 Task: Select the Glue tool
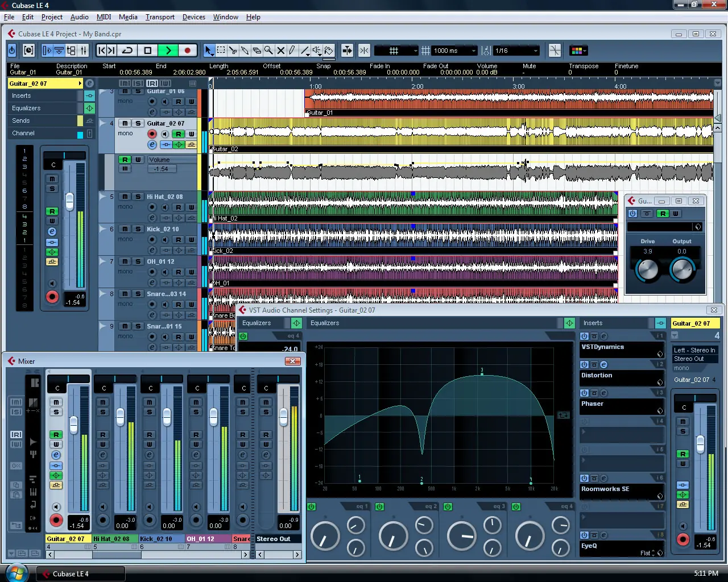(245, 51)
